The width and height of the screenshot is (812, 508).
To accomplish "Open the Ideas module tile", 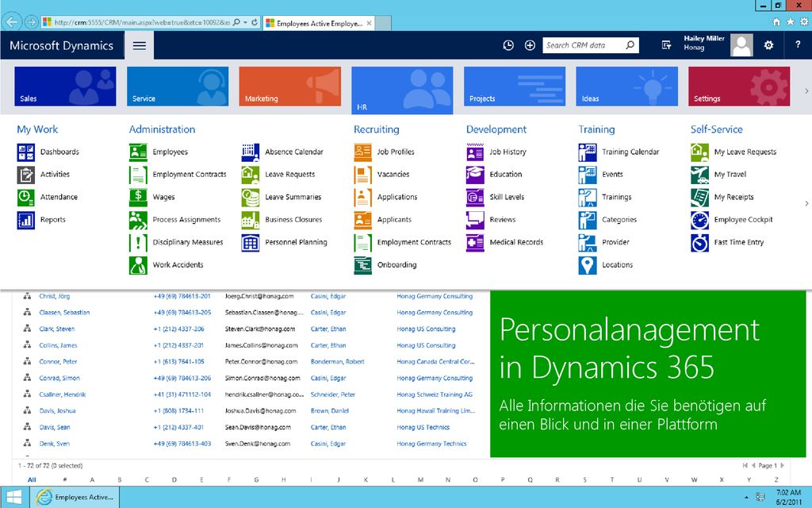I will [x=627, y=86].
